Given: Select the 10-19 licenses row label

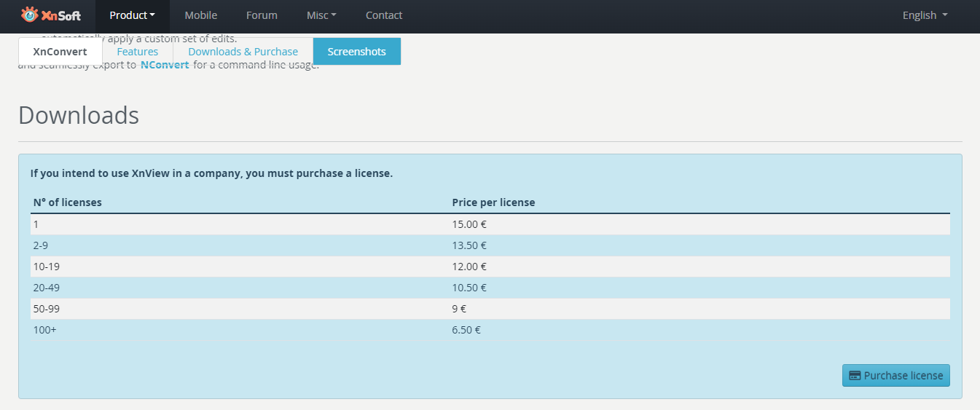Looking at the screenshot, I should point(47,267).
